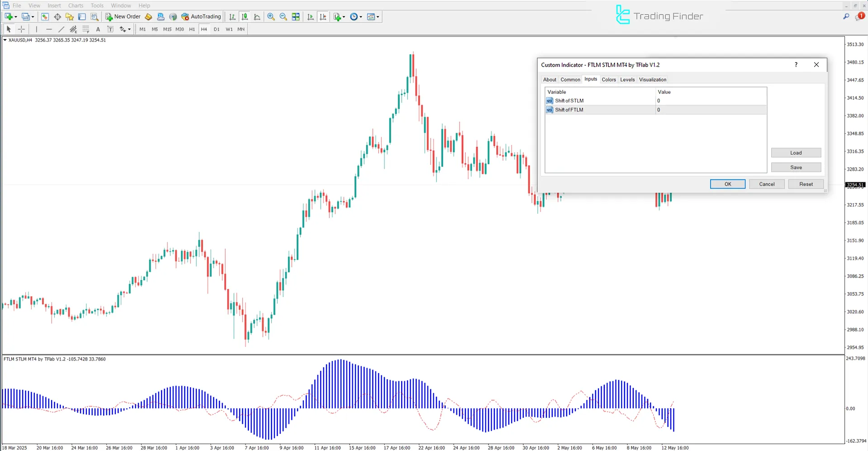Zoom in on the chart
Image resolution: width=868 pixels, height=451 pixels.
[271, 17]
